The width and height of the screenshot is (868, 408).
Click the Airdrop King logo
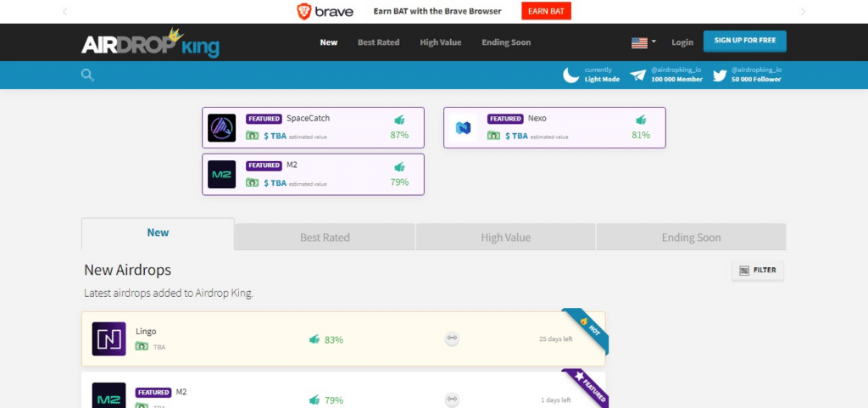coord(150,42)
